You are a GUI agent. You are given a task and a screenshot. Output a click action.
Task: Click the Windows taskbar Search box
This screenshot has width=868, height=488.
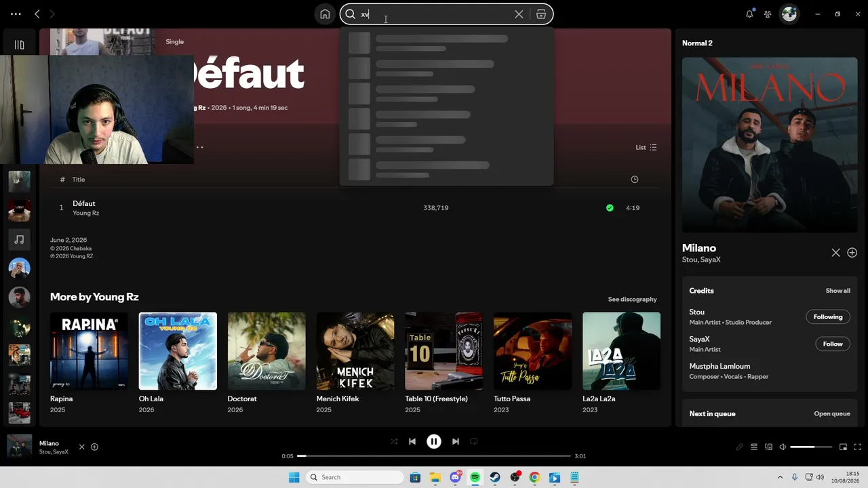click(356, 478)
